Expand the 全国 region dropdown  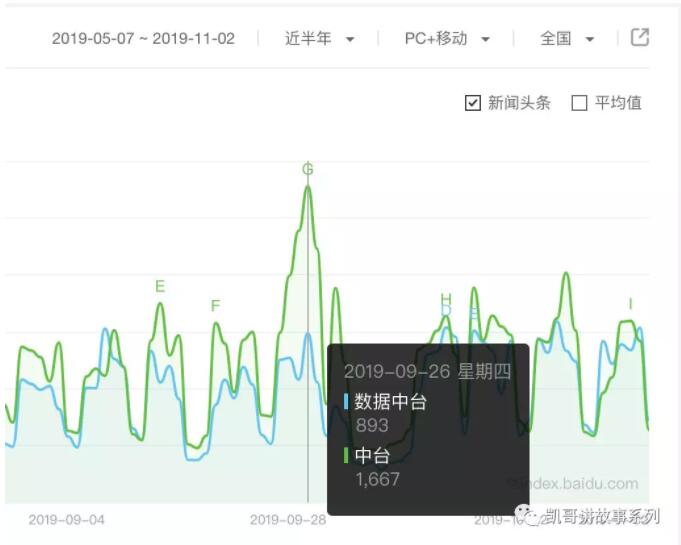pos(567,39)
